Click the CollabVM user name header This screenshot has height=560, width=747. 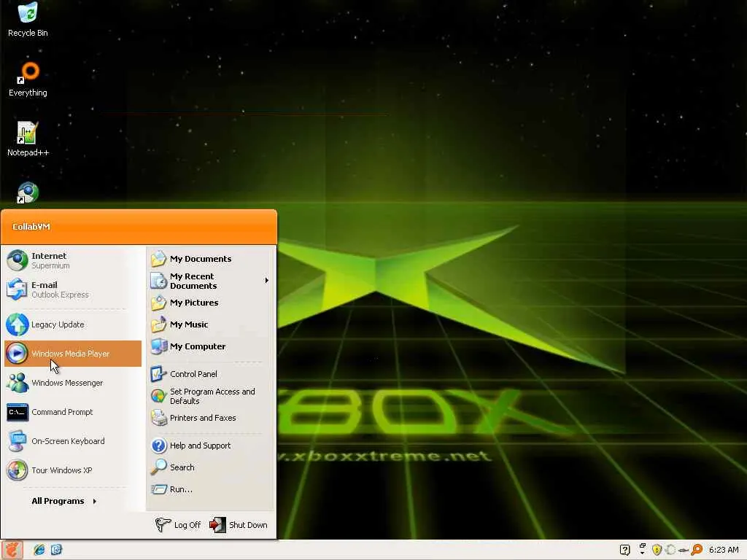click(x=31, y=227)
